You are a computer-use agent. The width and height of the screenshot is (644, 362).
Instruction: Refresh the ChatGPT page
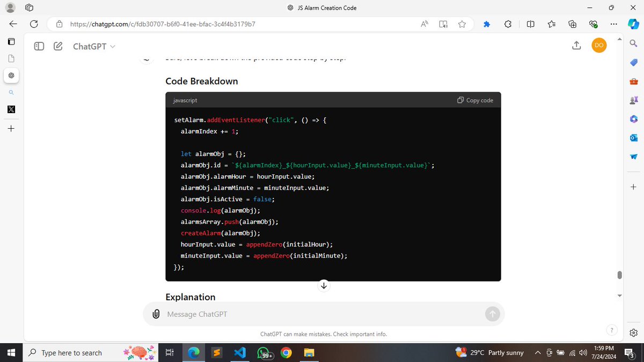34,24
